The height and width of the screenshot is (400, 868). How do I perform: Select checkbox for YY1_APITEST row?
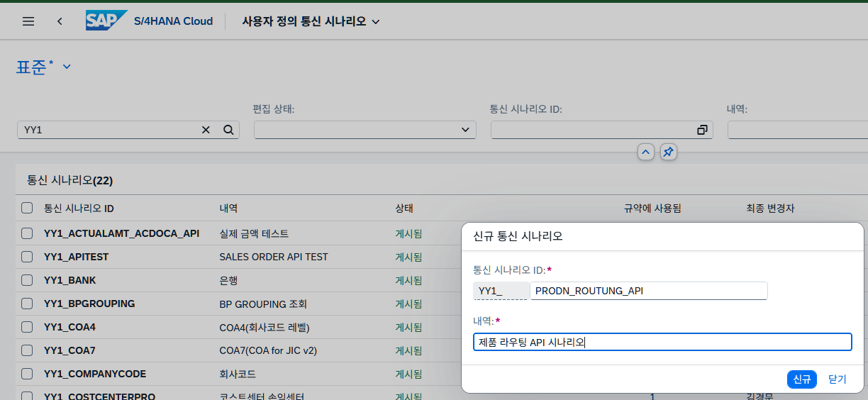[27, 256]
